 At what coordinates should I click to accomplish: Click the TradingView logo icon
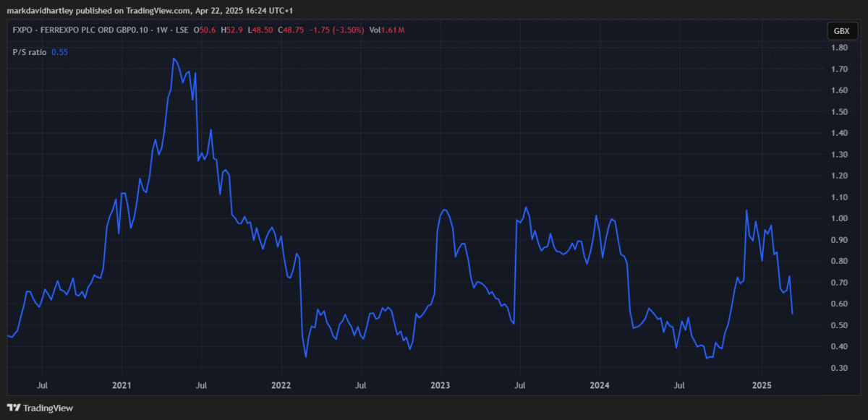14,408
